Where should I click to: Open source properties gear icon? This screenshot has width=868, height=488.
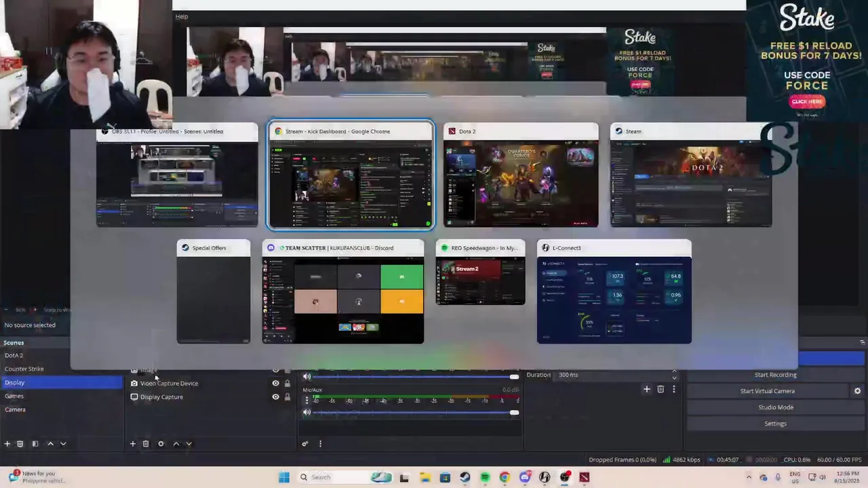(161, 444)
